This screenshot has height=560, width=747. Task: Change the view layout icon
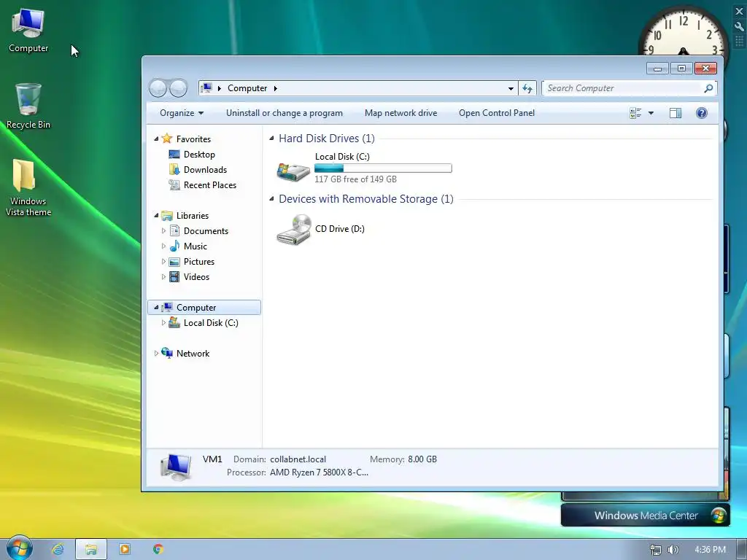pos(635,113)
